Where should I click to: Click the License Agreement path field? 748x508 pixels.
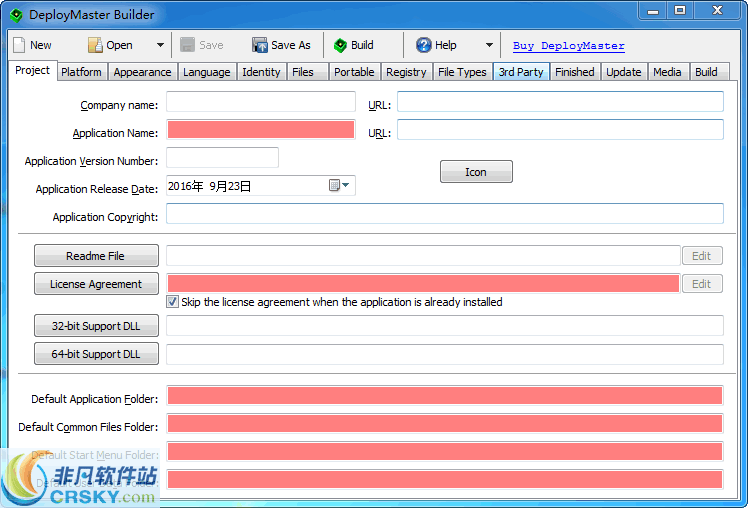[423, 283]
